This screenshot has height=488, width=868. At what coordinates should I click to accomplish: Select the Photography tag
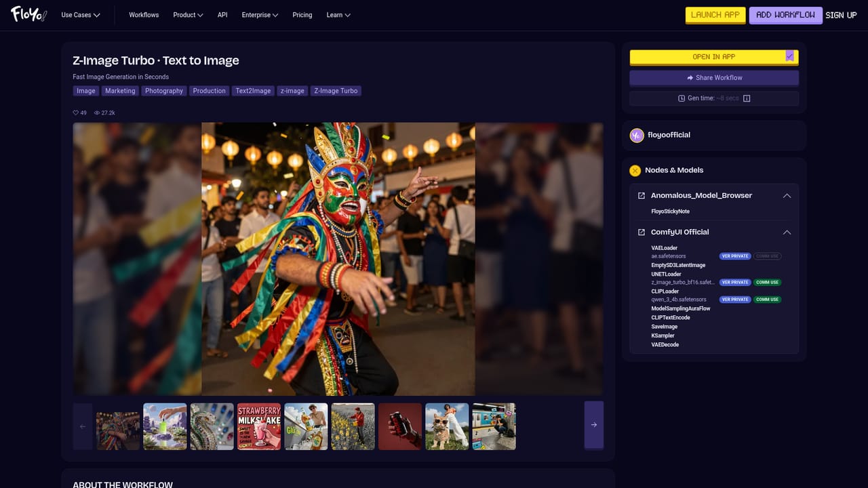coord(164,91)
